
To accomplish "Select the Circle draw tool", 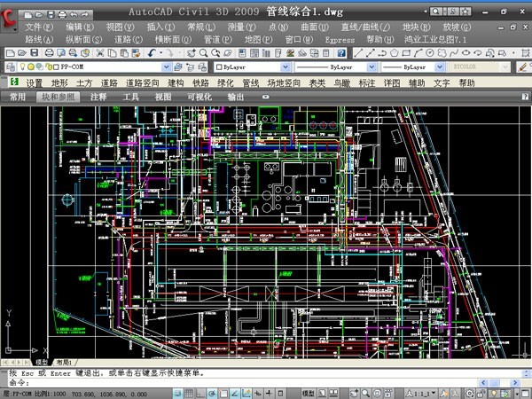I will click(x=430, y=53).
